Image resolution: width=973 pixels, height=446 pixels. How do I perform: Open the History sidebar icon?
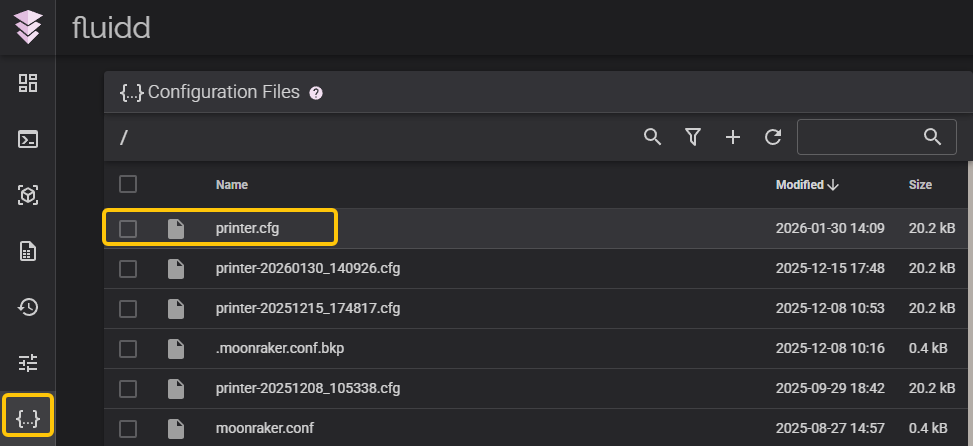pos(28,307)
